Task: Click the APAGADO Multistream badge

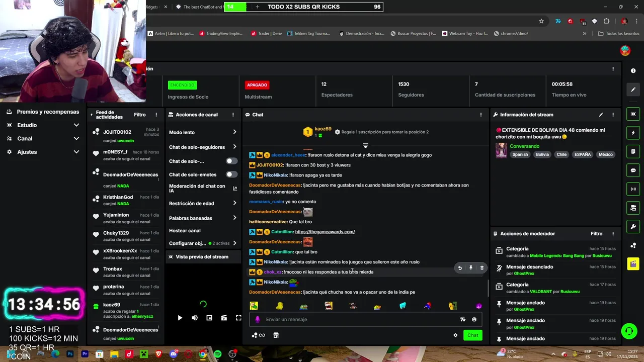Action: pyautogui.click(x=257, y=85)
